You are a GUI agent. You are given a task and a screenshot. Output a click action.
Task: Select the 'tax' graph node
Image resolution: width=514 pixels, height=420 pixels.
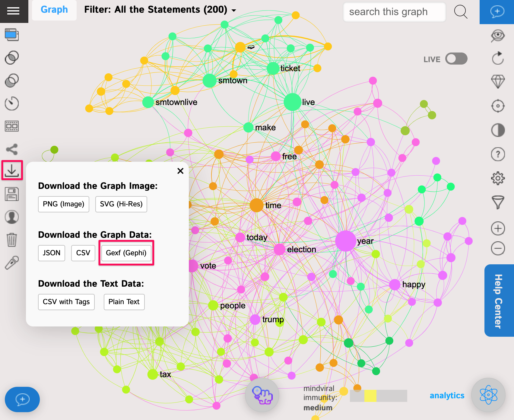(x=153, y=374)
